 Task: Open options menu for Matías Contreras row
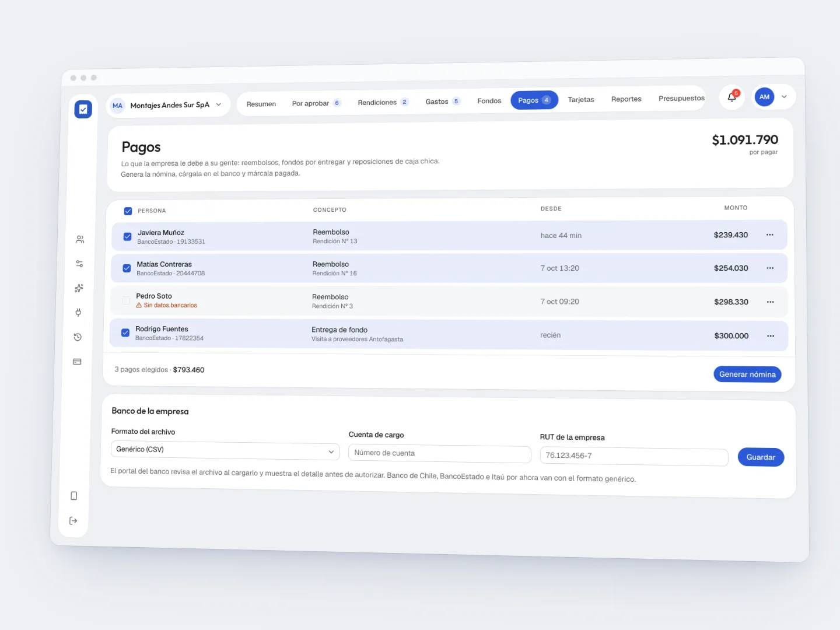point(770,268)
